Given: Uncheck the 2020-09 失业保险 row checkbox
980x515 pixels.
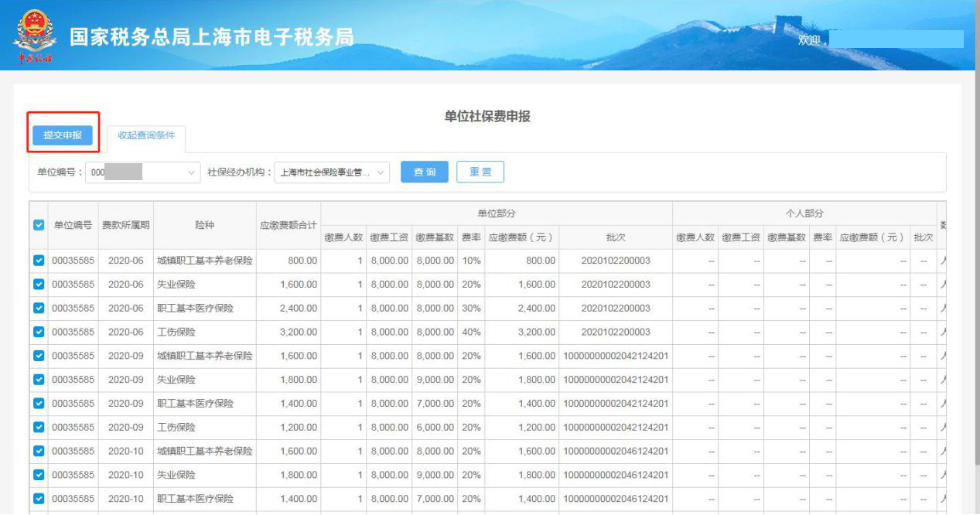Looking at the screenshot, I should pos(39,380).
